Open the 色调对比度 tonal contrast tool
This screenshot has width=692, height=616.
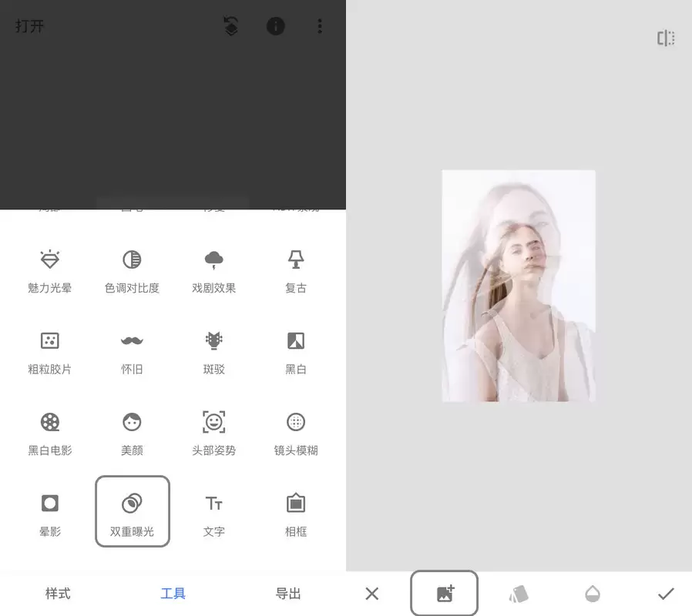[132, 271]
